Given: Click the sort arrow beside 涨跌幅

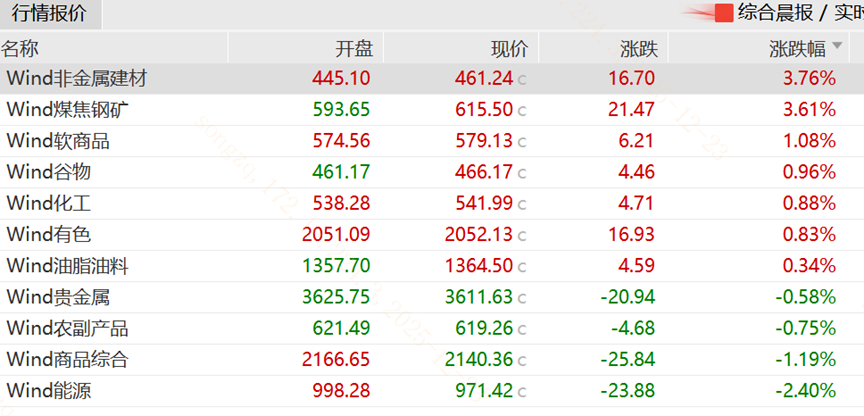Looking at the screenshot, I should click(x=838, y=46).
